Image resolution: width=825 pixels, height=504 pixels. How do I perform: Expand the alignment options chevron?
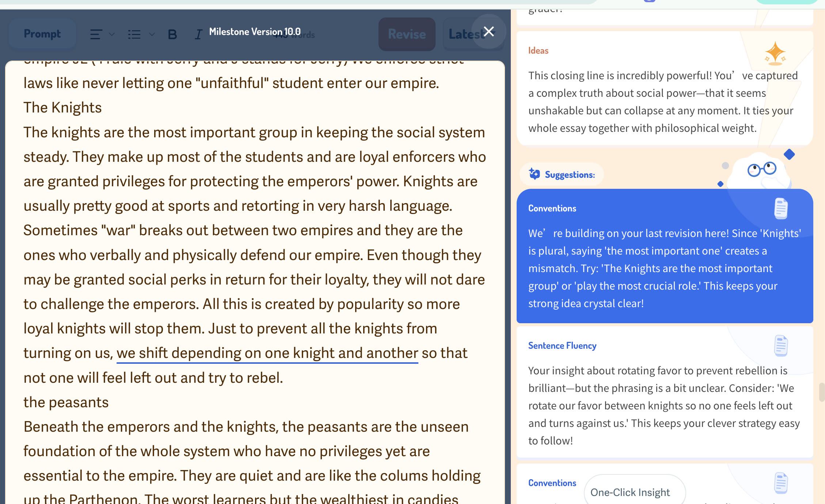click(x=112, y=34)
